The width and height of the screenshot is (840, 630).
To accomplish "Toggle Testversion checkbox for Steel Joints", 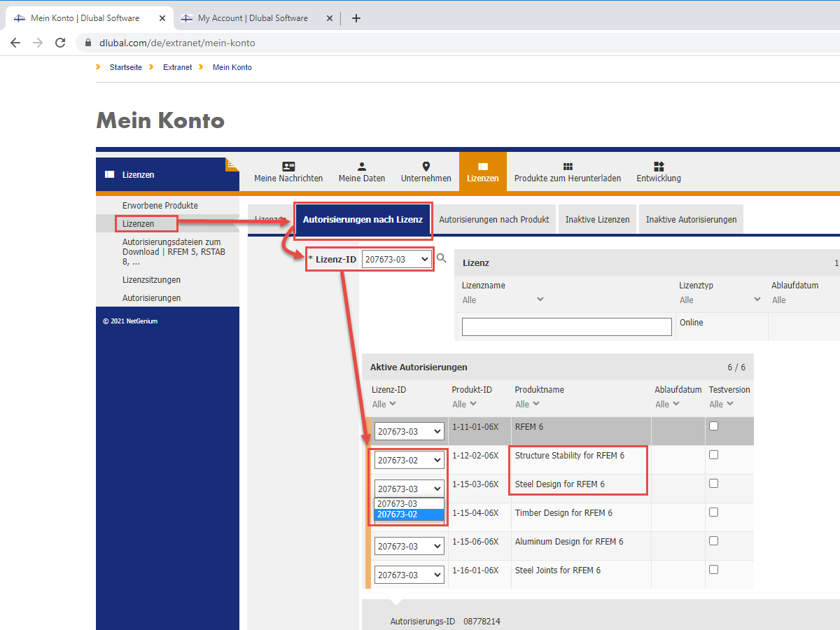I will [x=714, y=570].
